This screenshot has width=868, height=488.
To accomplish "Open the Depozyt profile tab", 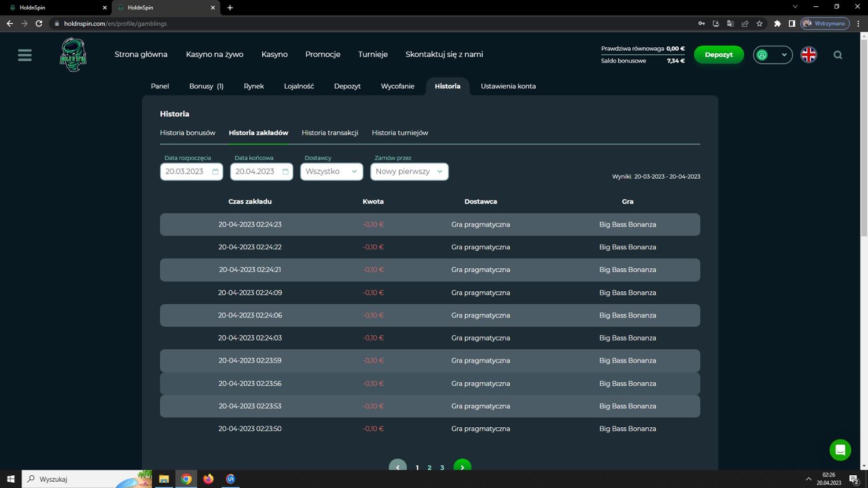I will [x=347, y=86].
